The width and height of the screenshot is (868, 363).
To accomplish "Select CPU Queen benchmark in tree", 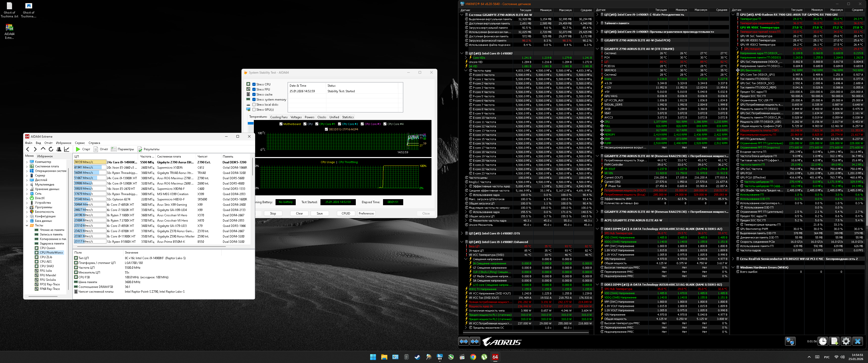I will click(x=47, y=248).
